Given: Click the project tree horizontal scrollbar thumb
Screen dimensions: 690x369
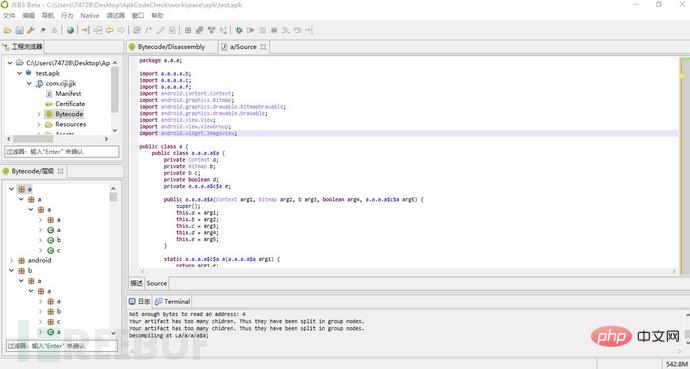Looking at the screenshot, I should coord(33,139).
